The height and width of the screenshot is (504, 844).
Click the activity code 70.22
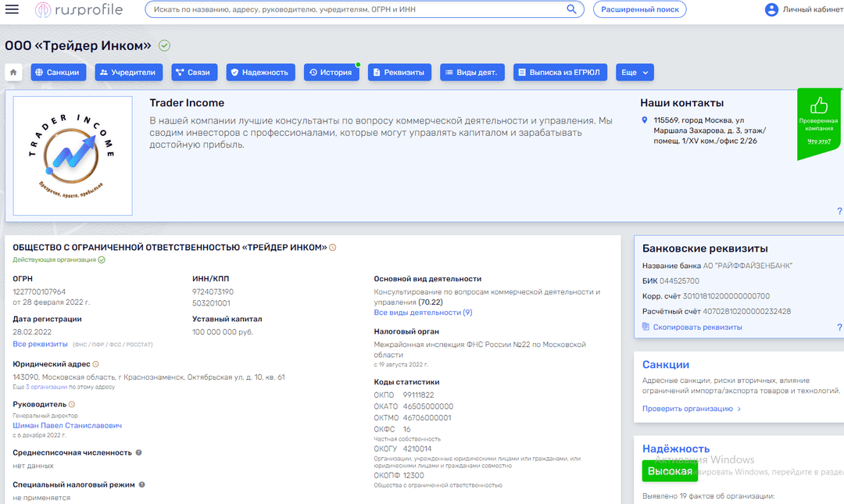pyautogui.click(x=431, y=302)
